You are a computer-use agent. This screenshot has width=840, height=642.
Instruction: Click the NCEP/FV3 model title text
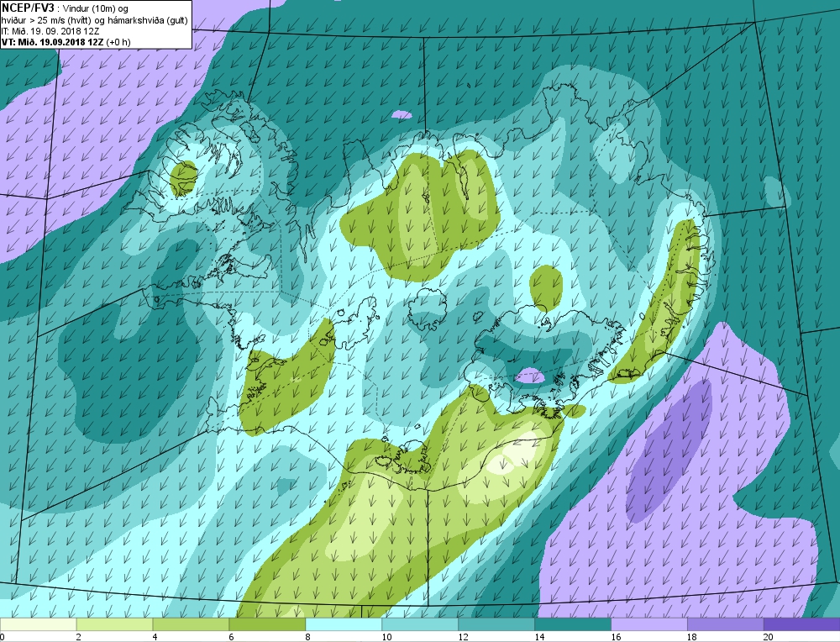point(28,8)
